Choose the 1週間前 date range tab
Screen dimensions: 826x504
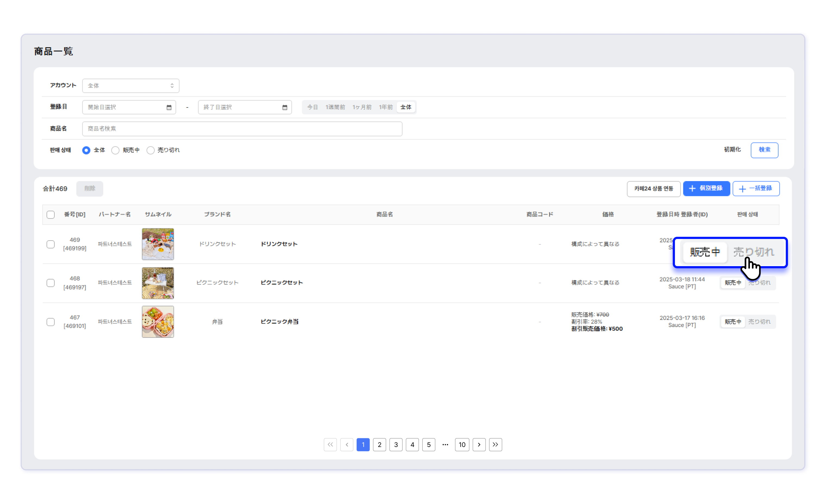point(335,107)
